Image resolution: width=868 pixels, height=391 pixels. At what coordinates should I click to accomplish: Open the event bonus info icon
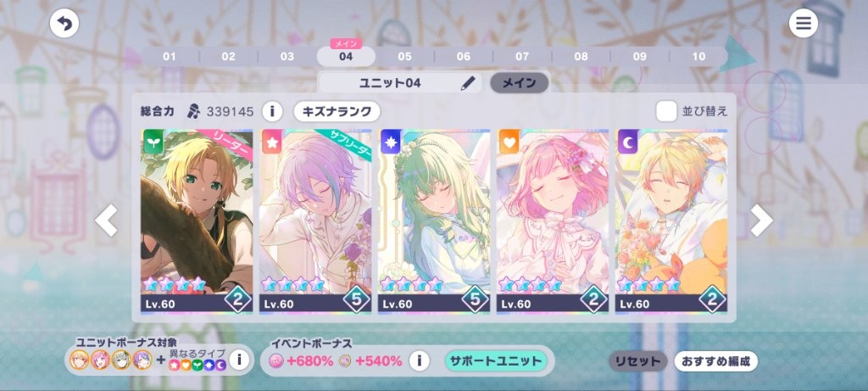click(420, 361)
